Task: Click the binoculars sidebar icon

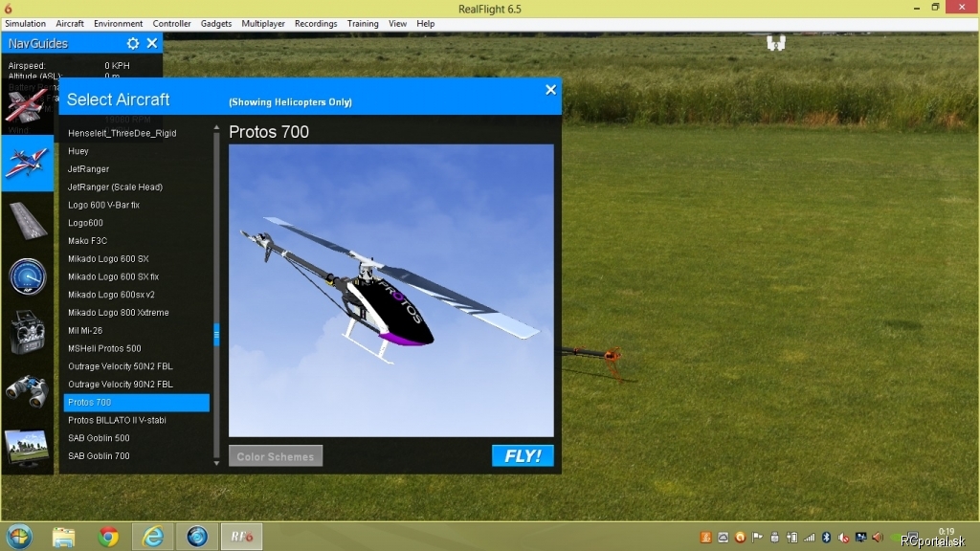Action: point(28,390)
